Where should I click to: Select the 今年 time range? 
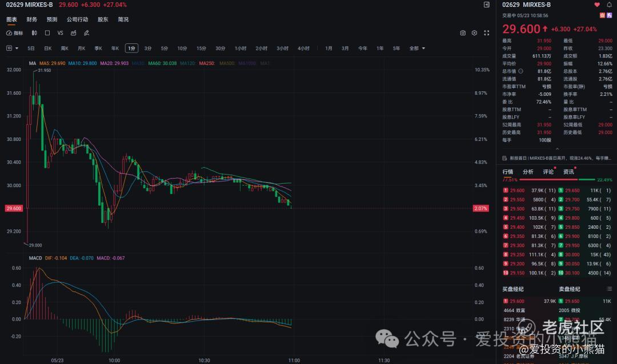[363, 48]
